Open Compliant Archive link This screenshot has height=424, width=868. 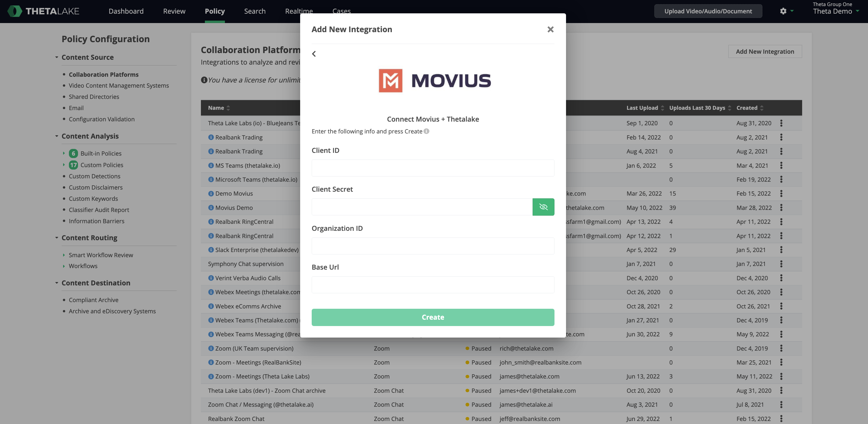(93, 300)
